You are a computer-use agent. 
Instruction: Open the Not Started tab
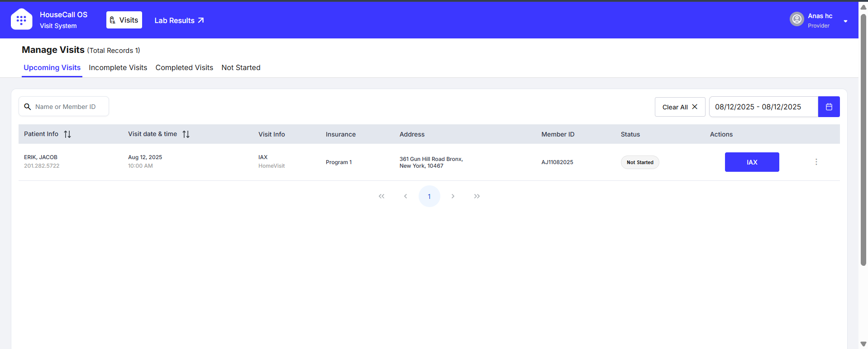pos(241,67)
